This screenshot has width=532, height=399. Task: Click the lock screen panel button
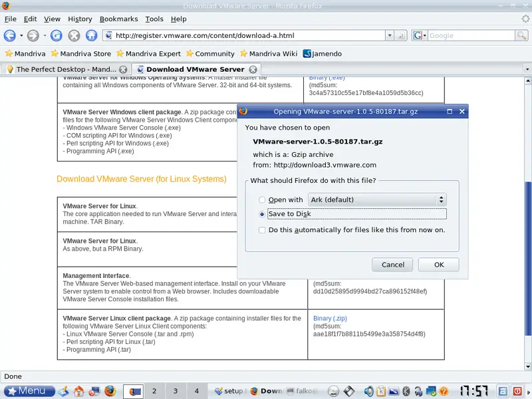pos(503,391)
